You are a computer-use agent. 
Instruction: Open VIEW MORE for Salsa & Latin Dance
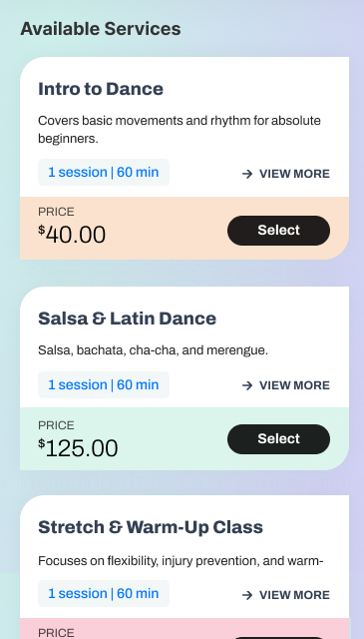pos(286,385)
